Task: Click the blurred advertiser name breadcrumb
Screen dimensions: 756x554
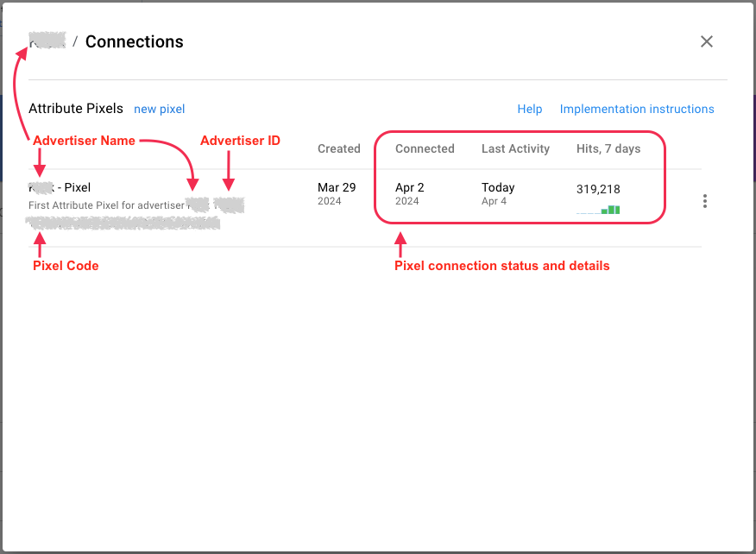Action: pyautogui.click(x=47, y=41)
